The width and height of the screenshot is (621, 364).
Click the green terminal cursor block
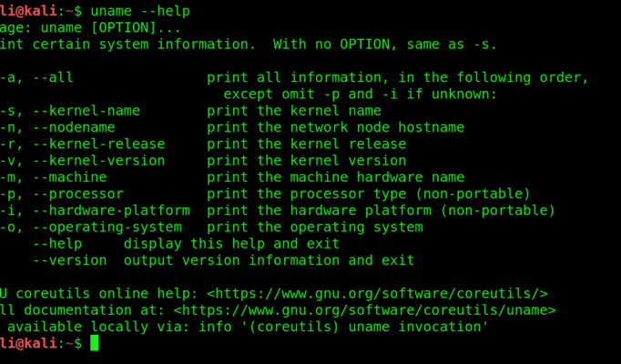point(95,343)
